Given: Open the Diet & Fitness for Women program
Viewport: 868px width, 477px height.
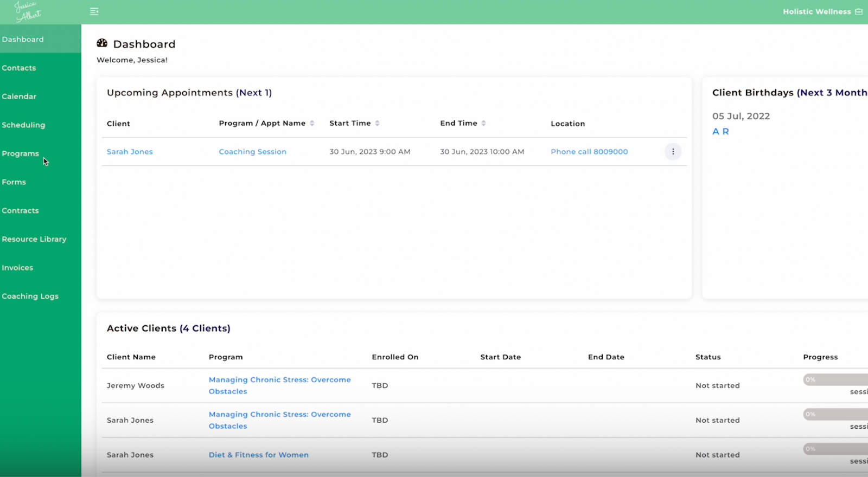Looking at the screenshot, I should [259, 455].
